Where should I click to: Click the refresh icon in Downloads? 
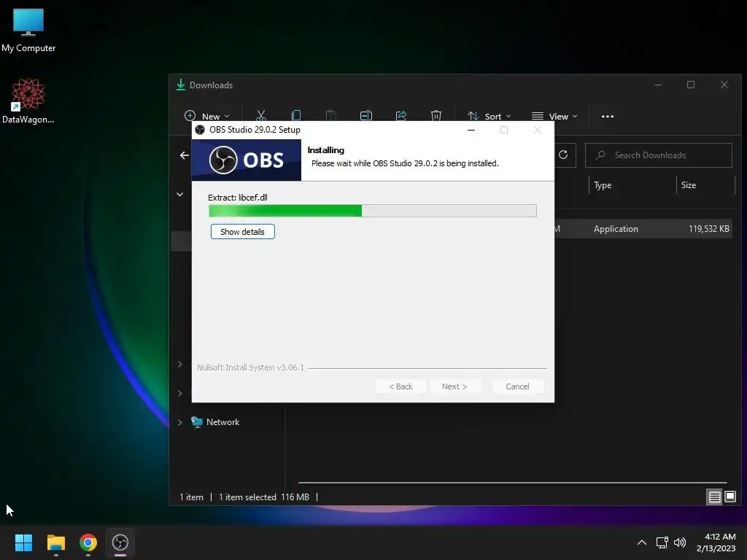(563, 155)
